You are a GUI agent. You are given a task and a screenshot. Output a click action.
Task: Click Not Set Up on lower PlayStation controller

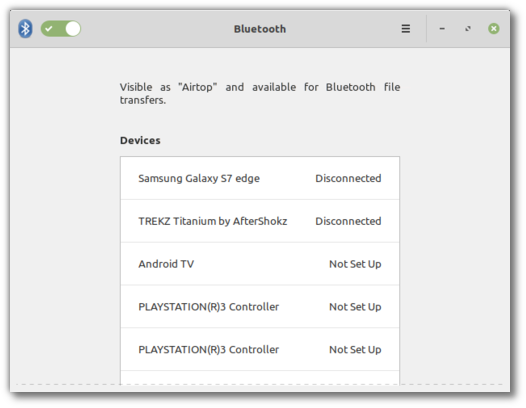tap(355, 350)
